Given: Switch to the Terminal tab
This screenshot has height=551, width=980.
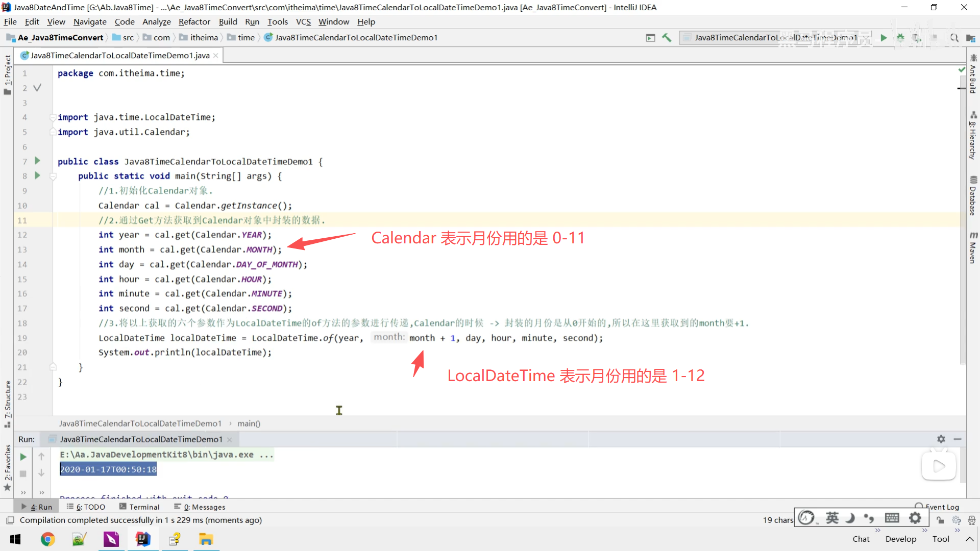Looking at the screenshot, I should pos(139,507).
